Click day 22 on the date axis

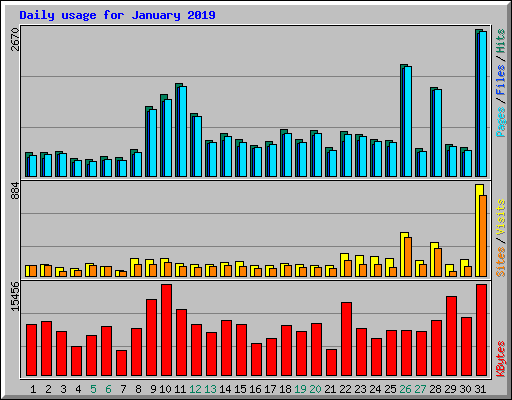click(345, 389)
